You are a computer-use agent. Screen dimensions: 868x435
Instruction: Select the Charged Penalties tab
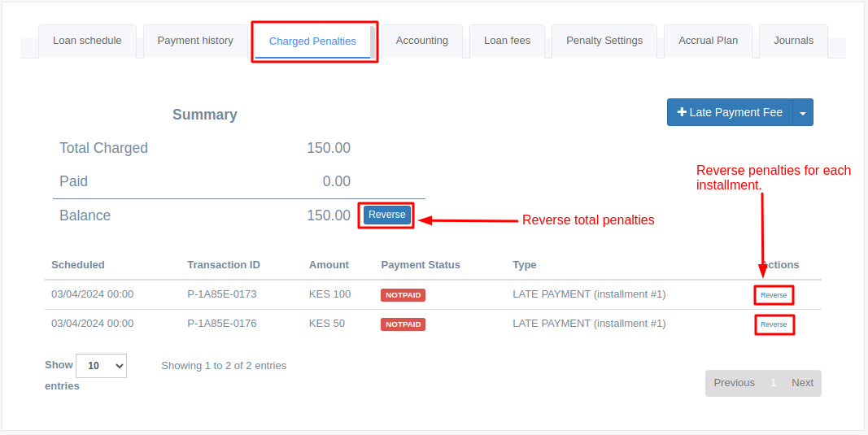pos(312,41)
